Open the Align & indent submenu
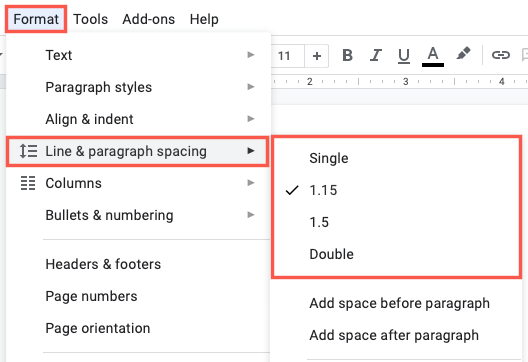Image resolution: width=528 pixels, height=362 pixels. coord(138,119)
